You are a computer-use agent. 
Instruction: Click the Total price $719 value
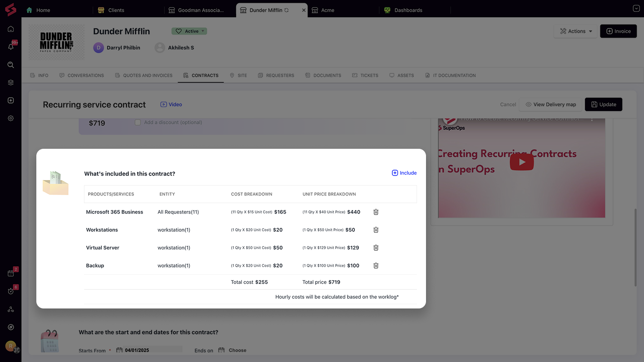tap(334, 282)
